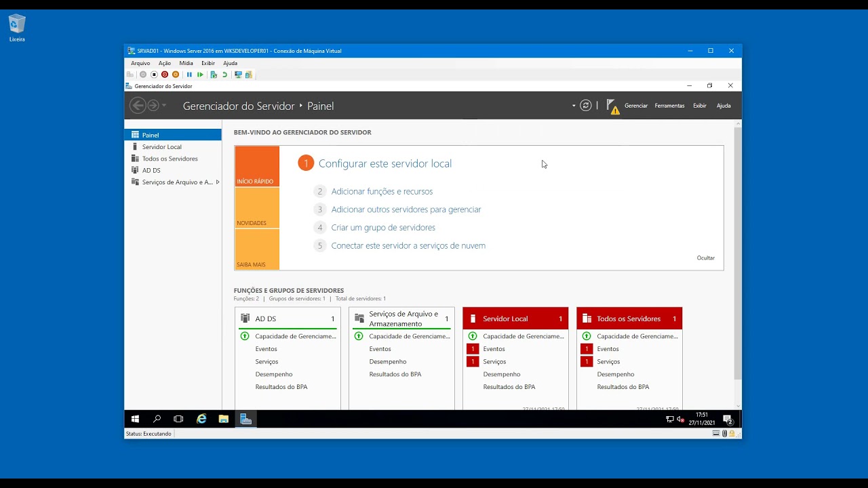The width and height of the screenshot is (868, 488).
Task: Click Eventos in the AD DS tile
Action: [x=266, y=349]
